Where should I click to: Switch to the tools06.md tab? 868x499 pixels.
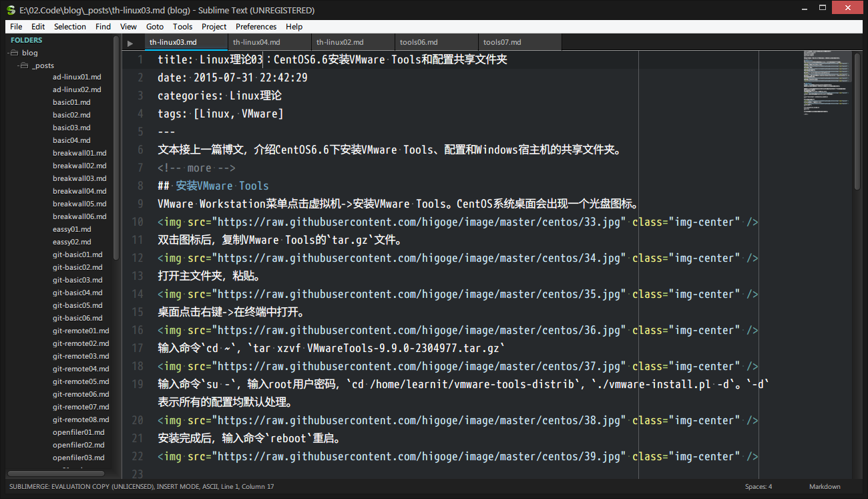[437, 42]
